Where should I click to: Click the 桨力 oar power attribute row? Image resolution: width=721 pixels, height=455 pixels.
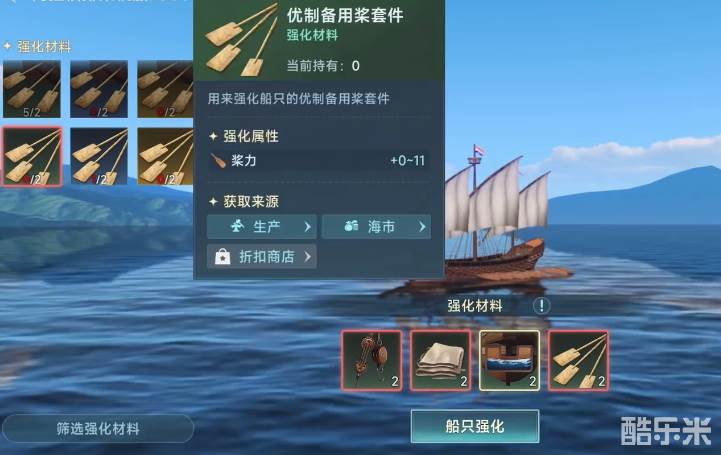click(x=318, y=160)
